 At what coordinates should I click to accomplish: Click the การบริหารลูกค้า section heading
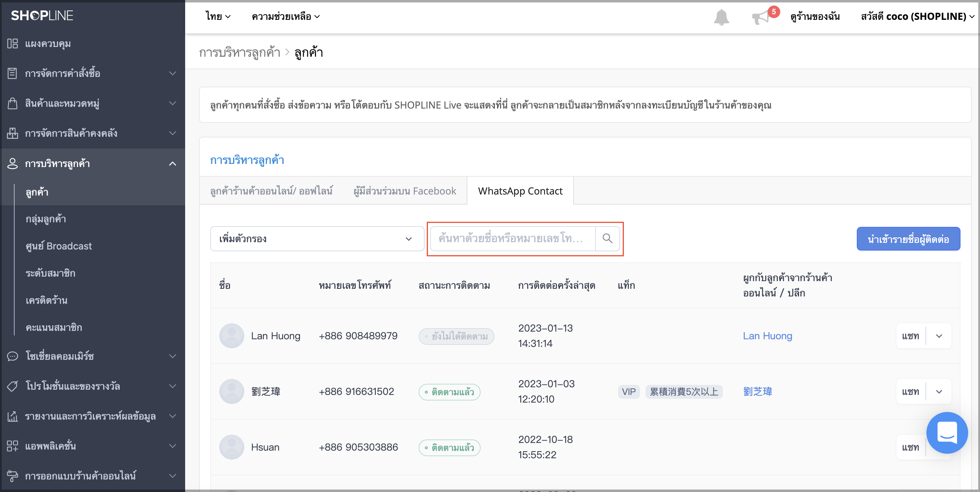(x=247, y=160)
